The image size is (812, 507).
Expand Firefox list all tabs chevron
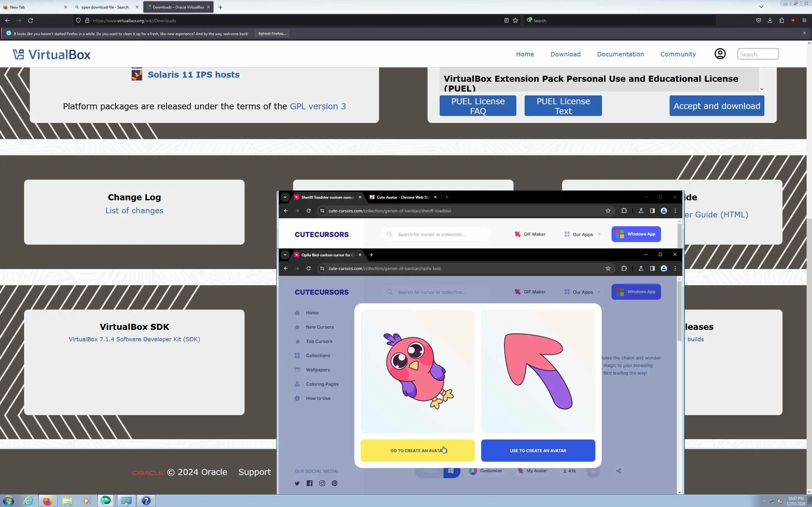761,7
